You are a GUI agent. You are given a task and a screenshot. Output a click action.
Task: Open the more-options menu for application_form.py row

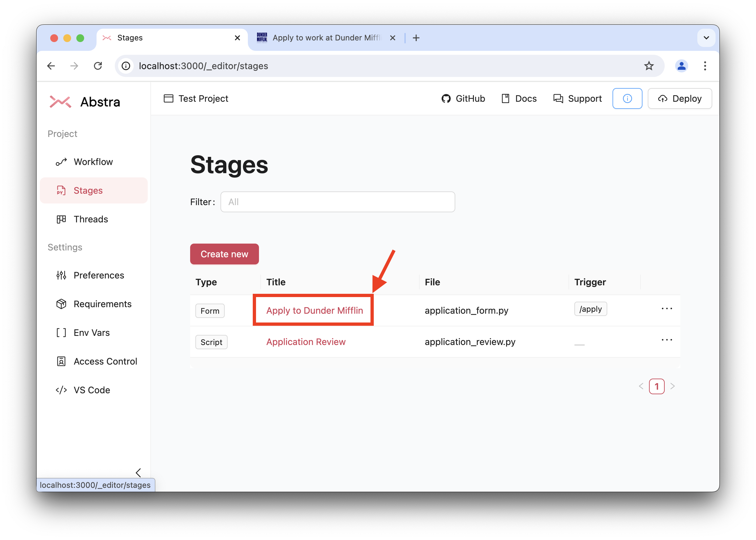[x=667, y=309]
